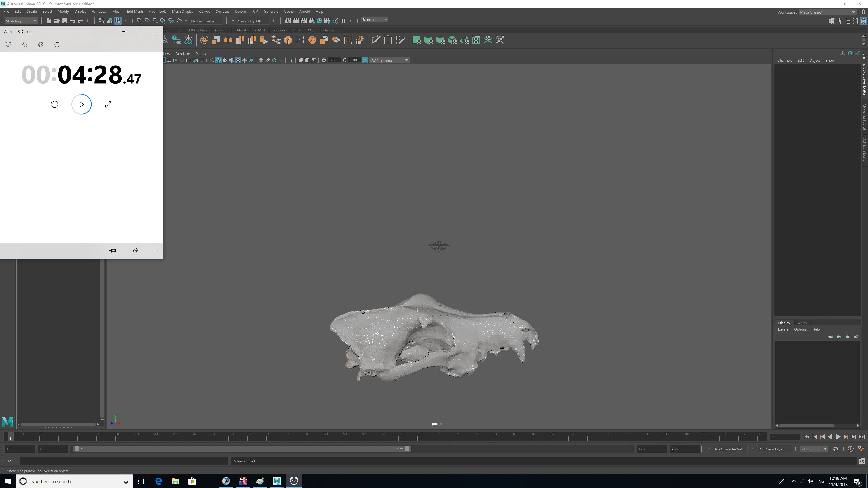The height and width of the screenshot is (488, 868).
Task: Open the Alarm tab in Alarms & Clock
Action: pos(8,44)
